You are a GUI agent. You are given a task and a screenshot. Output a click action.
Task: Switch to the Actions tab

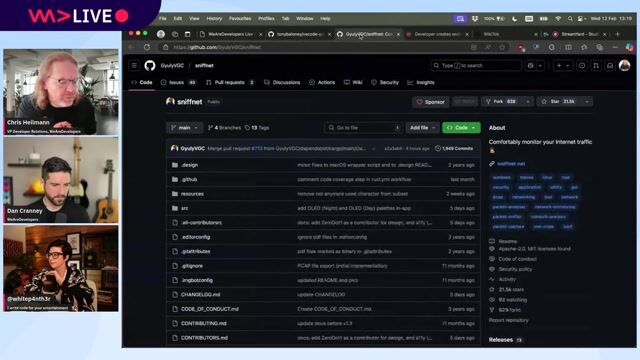point(322,82)
